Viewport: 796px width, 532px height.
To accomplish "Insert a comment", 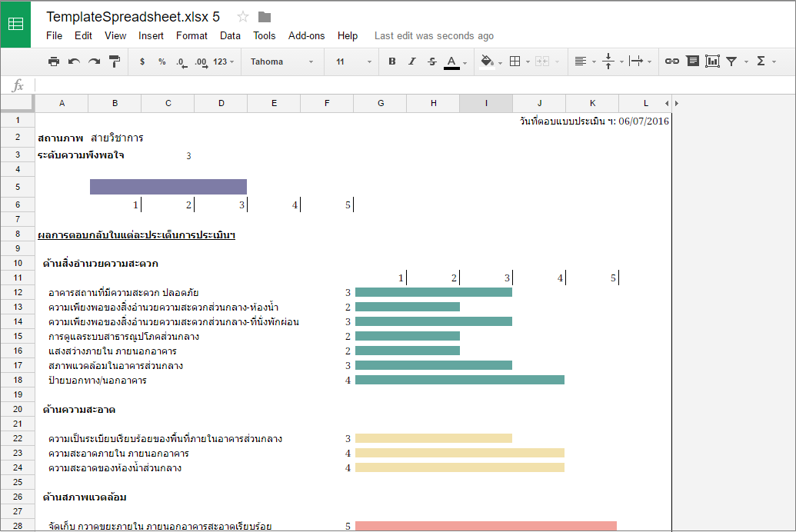I will (693, 61).
